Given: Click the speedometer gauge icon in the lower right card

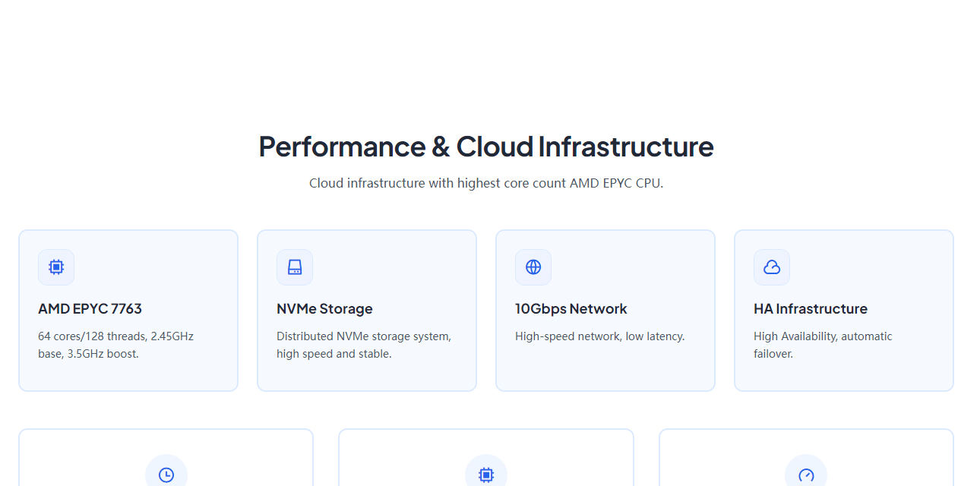Looking at the screenshot, I should [x=806, y=475].
